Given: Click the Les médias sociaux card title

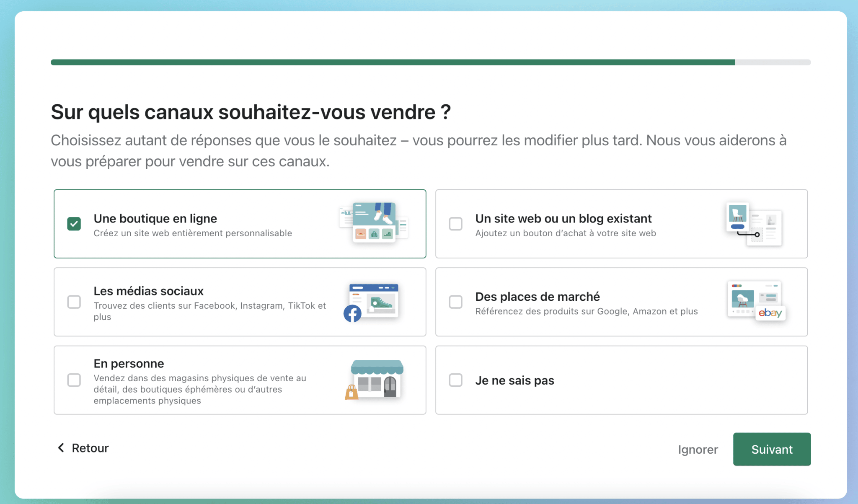Looking at the screenshot, I should [x=148, y=291].
